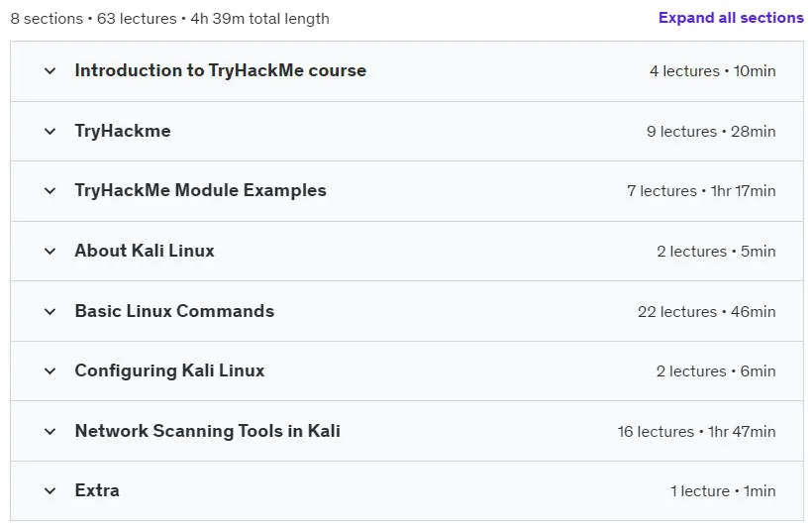Expand TryHackMe Module Examples chevron
The width and height of the screenshot is (812, 528).
point(50,191)
